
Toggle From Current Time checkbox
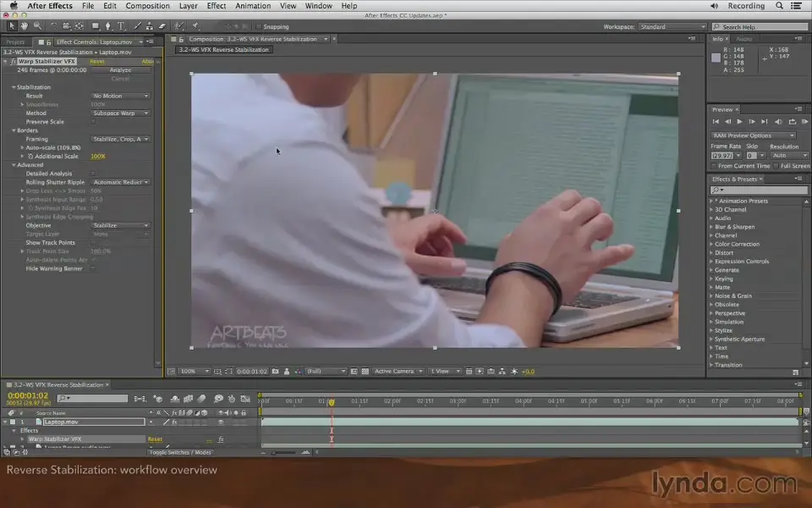[x=714, y=166]
